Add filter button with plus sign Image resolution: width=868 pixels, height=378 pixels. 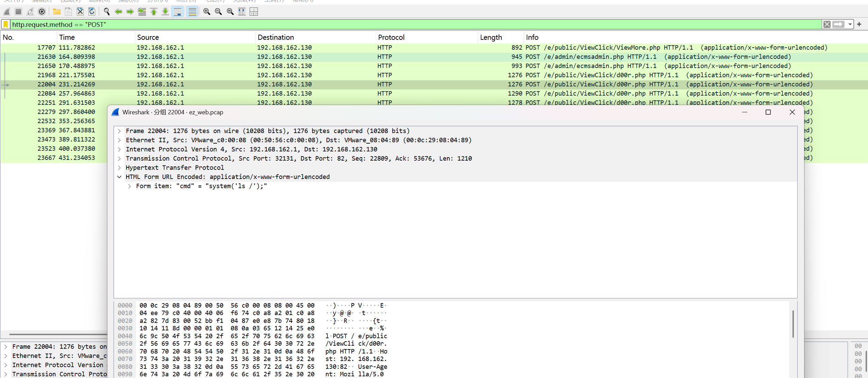click(859, 24)
